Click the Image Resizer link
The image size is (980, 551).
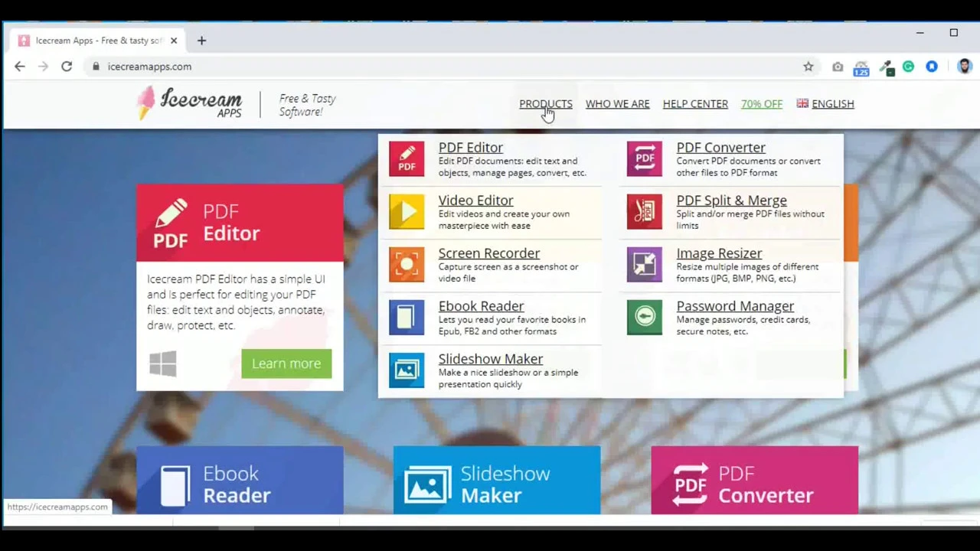[x=719, y=253]
